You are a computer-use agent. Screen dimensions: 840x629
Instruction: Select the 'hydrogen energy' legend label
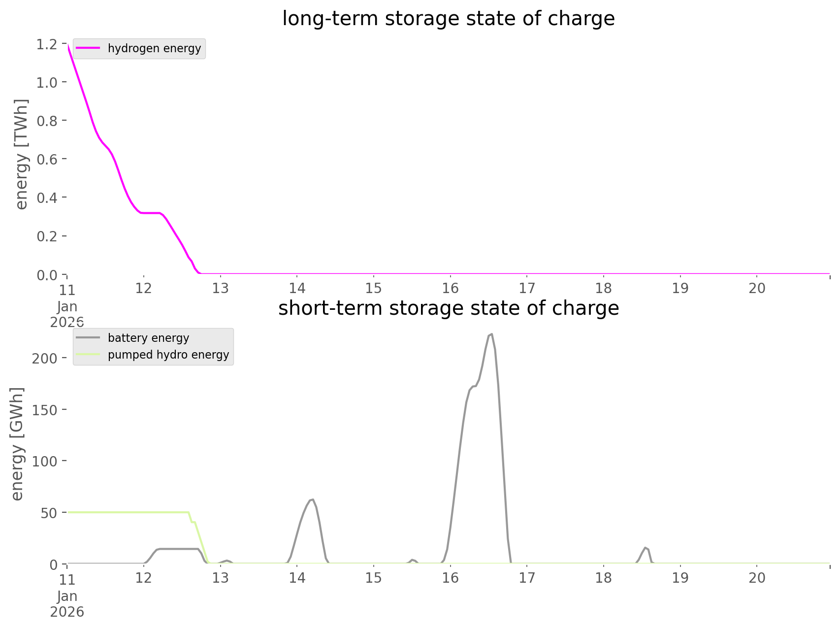154,48
